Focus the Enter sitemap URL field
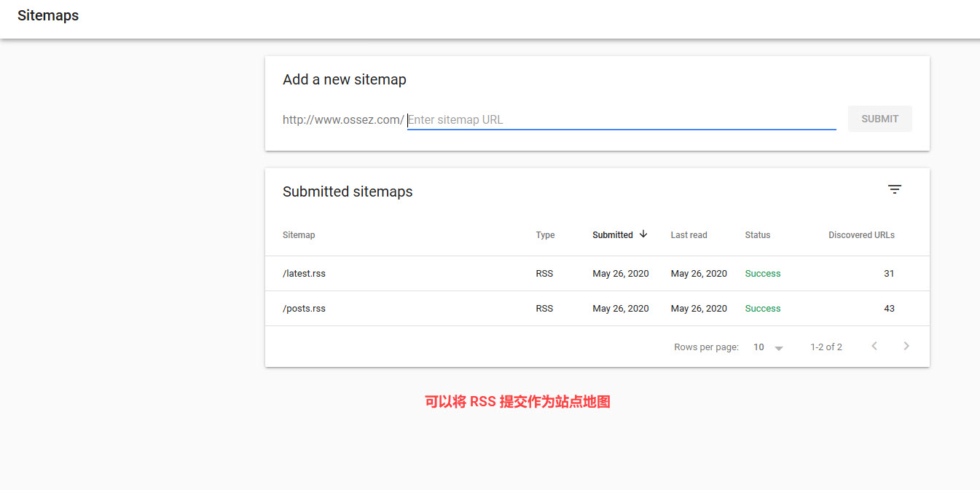Screen dimensions: 980x490 point(621,120)
